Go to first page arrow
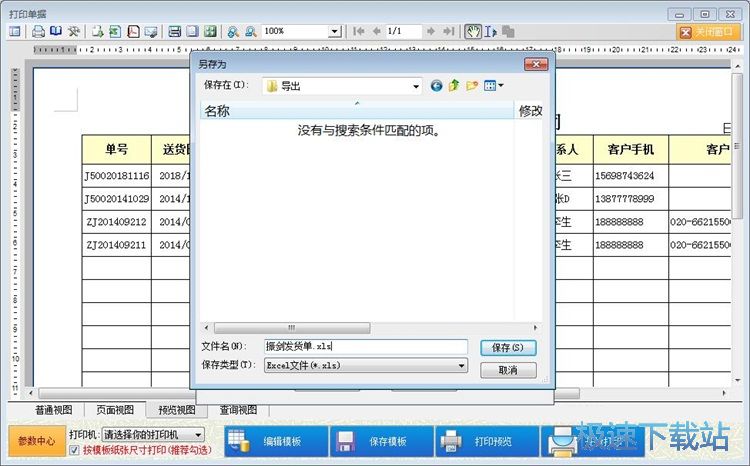This screenshot has height=466, width=750. (358, 32)
